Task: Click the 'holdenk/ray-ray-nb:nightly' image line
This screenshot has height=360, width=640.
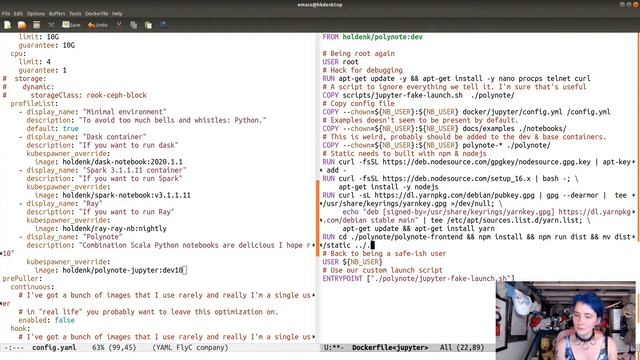Action: click(x=100, y=229)
